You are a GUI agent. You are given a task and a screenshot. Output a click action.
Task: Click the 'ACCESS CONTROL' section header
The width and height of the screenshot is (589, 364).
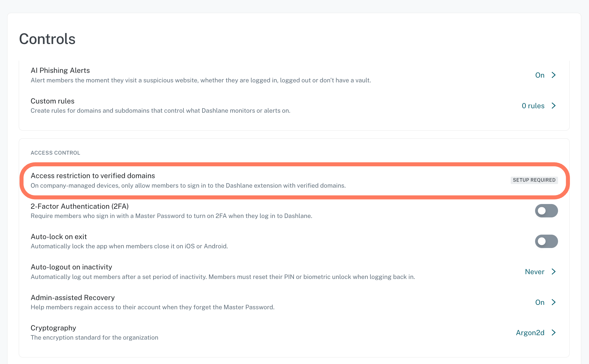tap(55, 153)
